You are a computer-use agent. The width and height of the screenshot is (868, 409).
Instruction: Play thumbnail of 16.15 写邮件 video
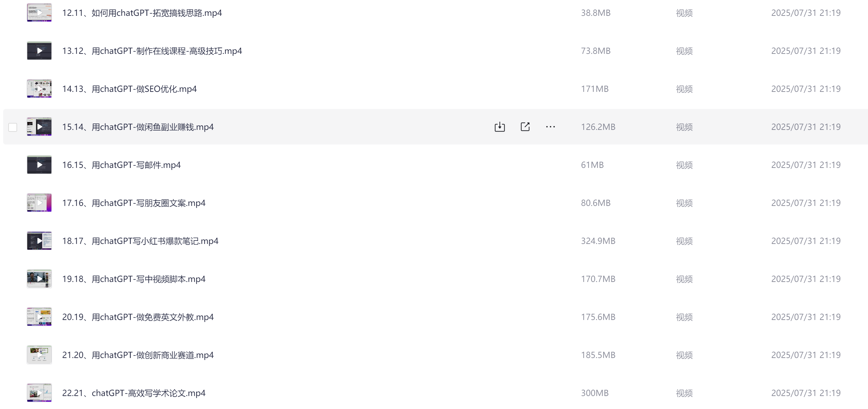tap(39, 165)
